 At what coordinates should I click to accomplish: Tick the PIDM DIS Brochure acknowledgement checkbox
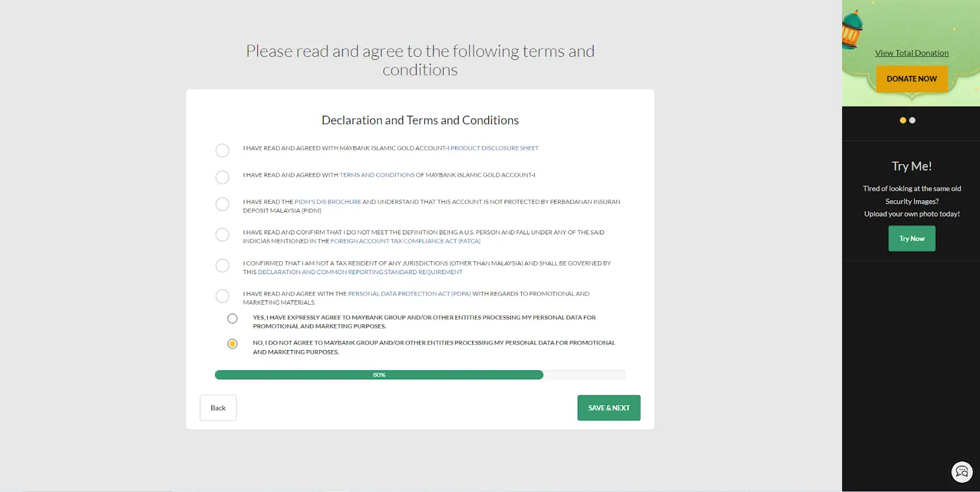click(x=222, y=204)
